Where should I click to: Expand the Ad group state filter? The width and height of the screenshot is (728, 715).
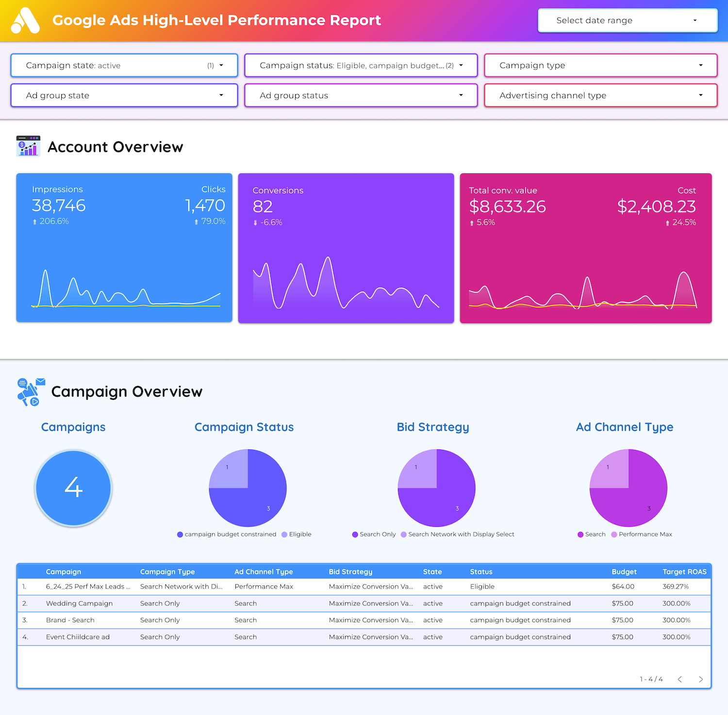pos(124,96)
